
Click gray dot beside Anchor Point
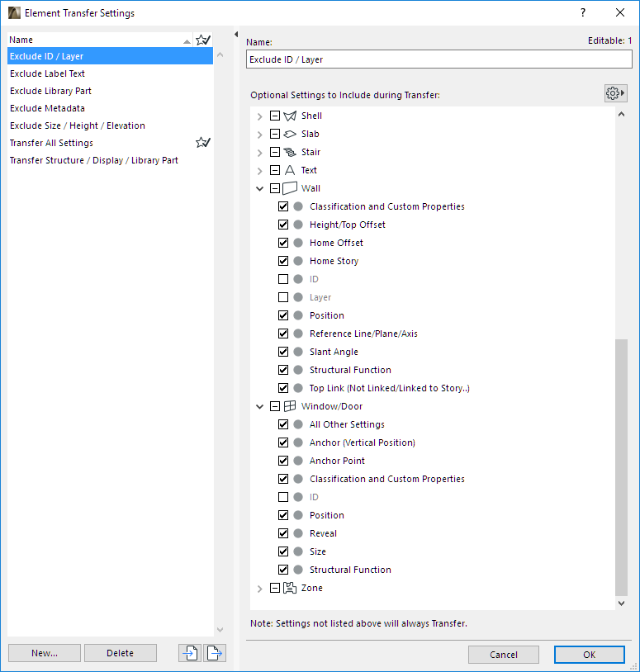point(298,461)
